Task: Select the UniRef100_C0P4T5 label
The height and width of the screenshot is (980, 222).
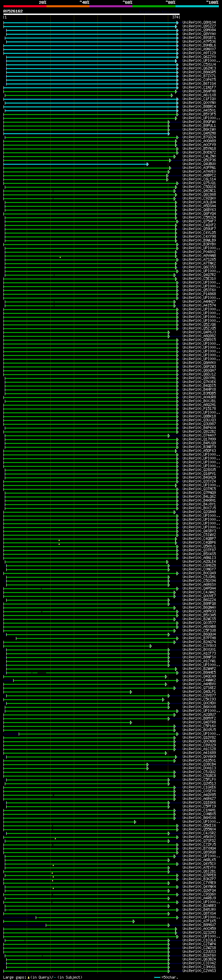Action: tap(199, 80)
